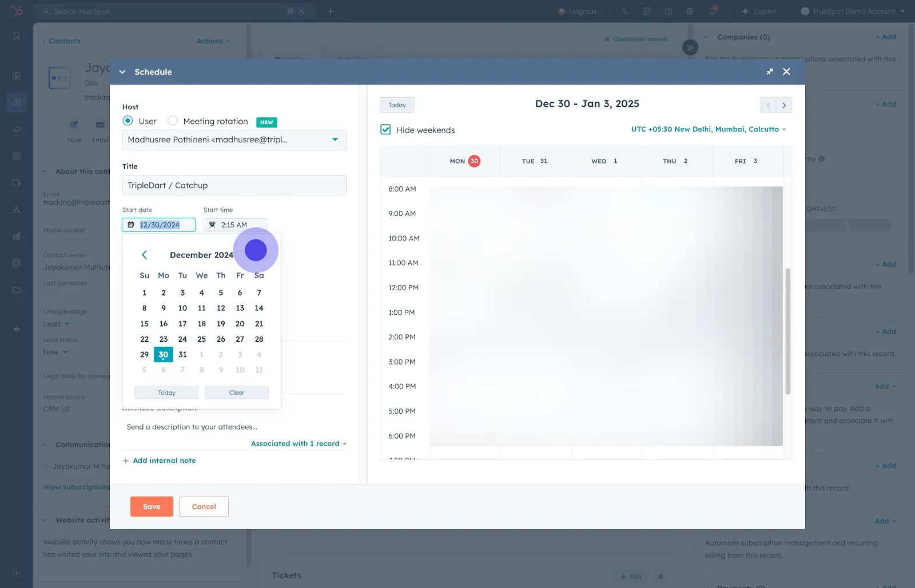Open the Associated with 1 record dropdown
Viewport: 915px width, 588px height.
coord(299,443)
